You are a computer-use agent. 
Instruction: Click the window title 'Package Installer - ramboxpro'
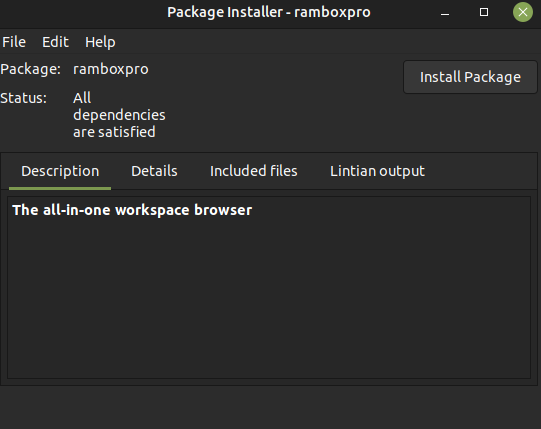click(269, 12)
